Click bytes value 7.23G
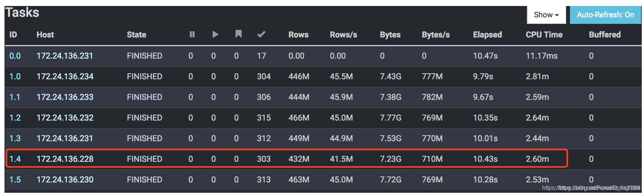Image resolution: width=644 pixels, height=195 pixels. (x=391, y=159)
